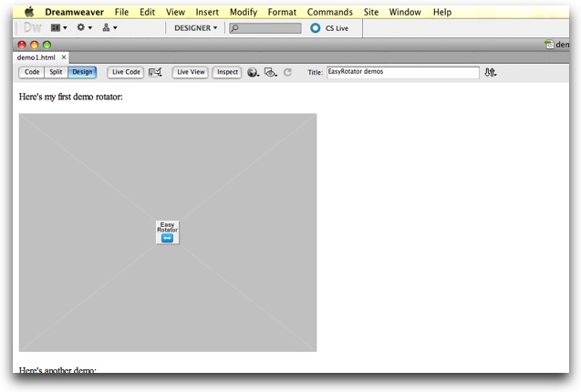Click the check browser compatibility icon

click(x=156, y=72)
